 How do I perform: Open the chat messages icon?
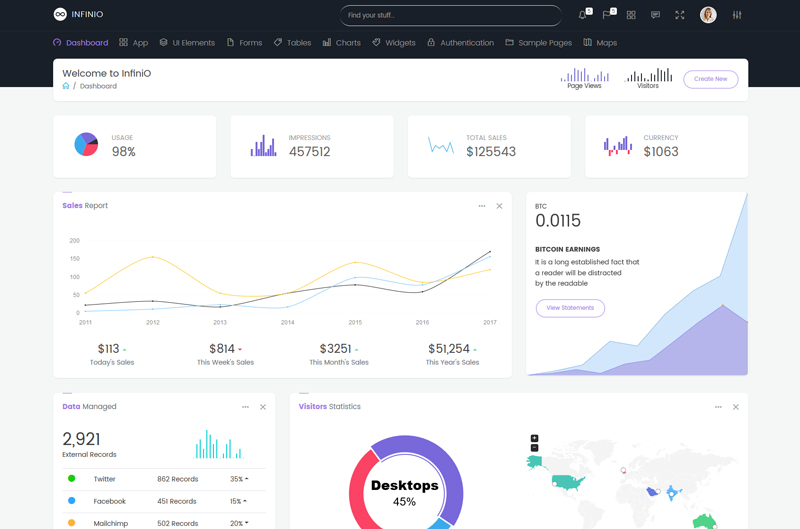point(655,15)
